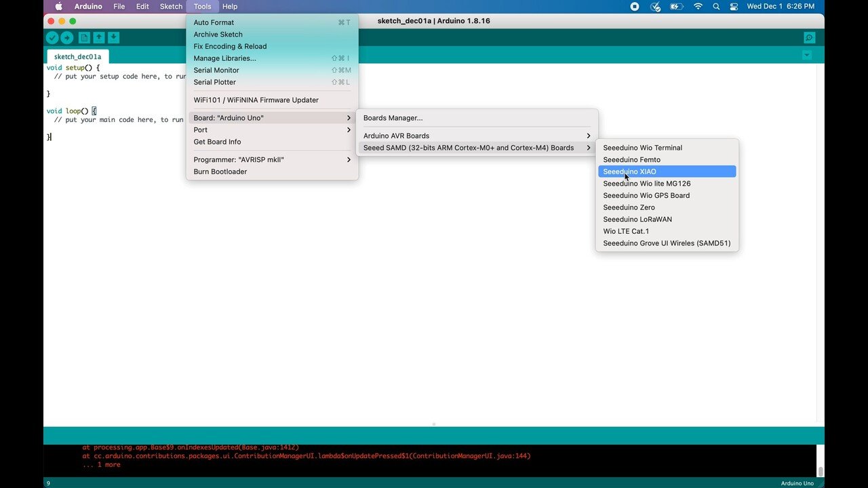Select Seeeduino Grove UI Wireles (SAMD51)
868x488 pixels.
[667, 243]
